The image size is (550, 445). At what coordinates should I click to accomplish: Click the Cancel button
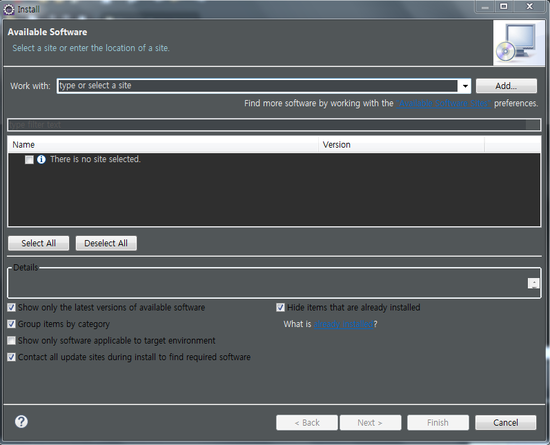(x=505, y=423)
